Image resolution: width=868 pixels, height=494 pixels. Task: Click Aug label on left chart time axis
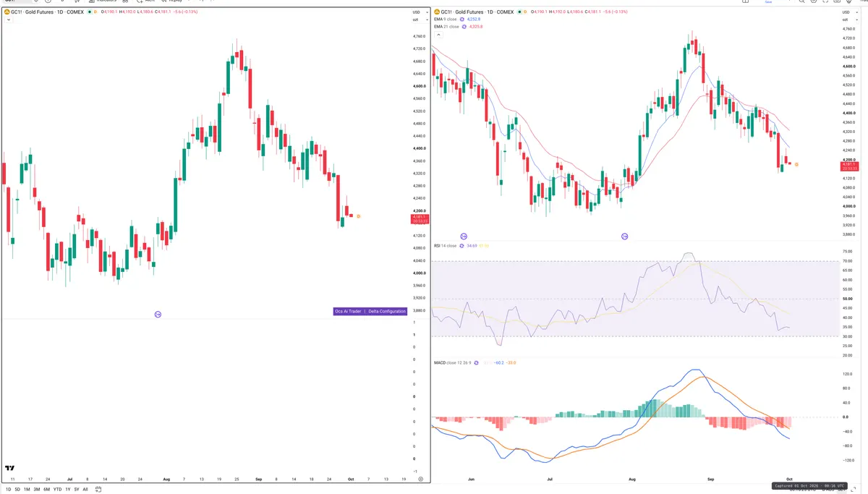(166, 479)
